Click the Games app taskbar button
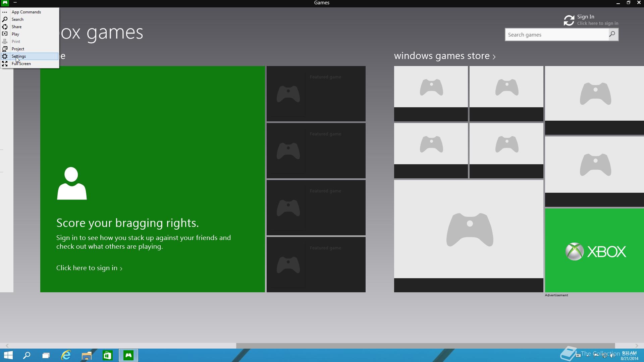Screen dimensions: 644x362 [x=128, y=355]
